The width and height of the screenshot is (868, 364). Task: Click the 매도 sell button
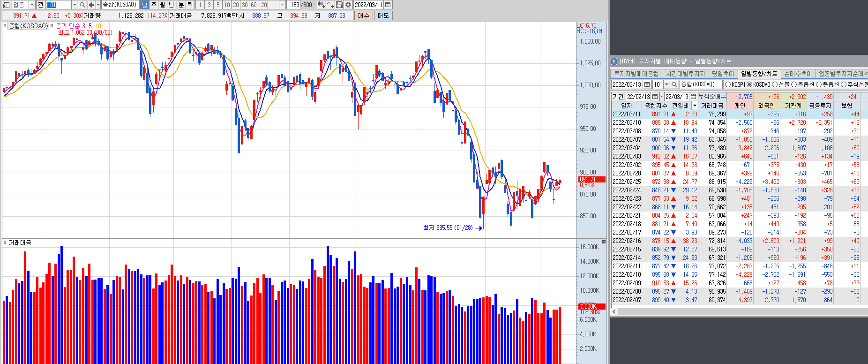coord(383,15)
